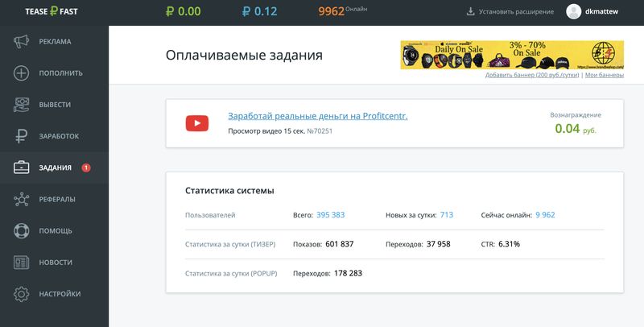Click the briefcase icon for Задания

click(22, 168)
